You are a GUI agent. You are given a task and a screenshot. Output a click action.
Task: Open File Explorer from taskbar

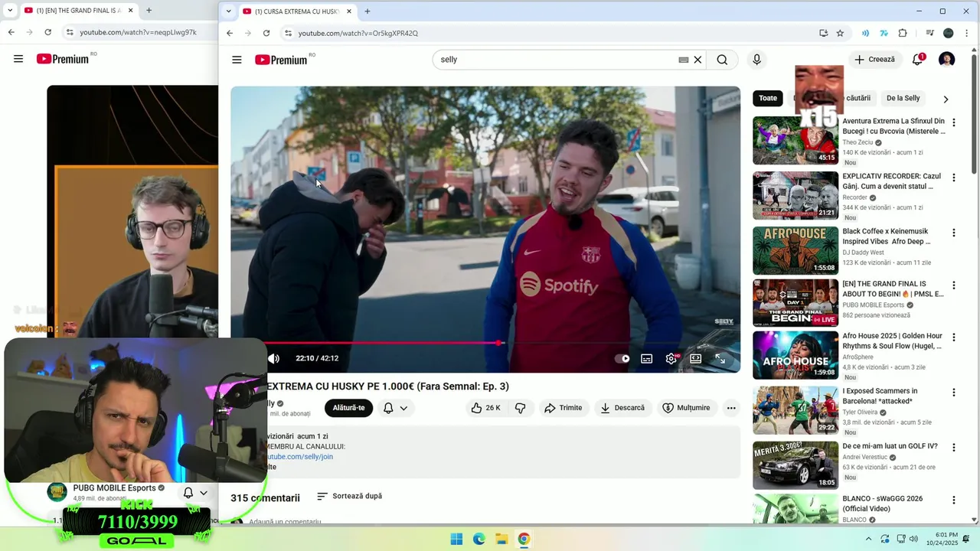pos(501,539)
